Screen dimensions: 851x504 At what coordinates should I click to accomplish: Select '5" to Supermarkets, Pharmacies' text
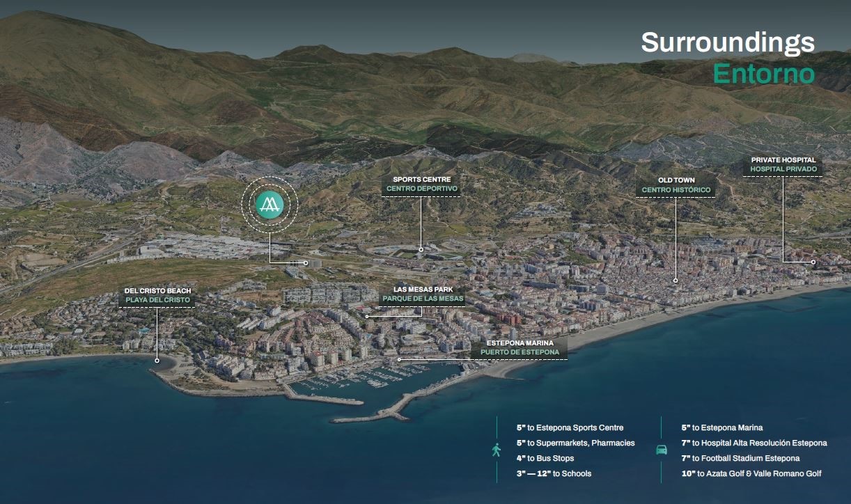[x=575, y=443]
